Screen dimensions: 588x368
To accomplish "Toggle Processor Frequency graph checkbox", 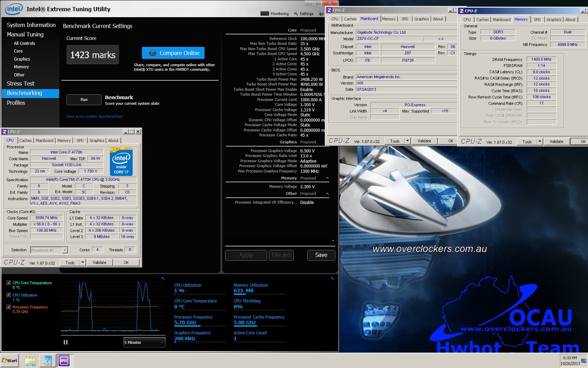I will (8, 307).
